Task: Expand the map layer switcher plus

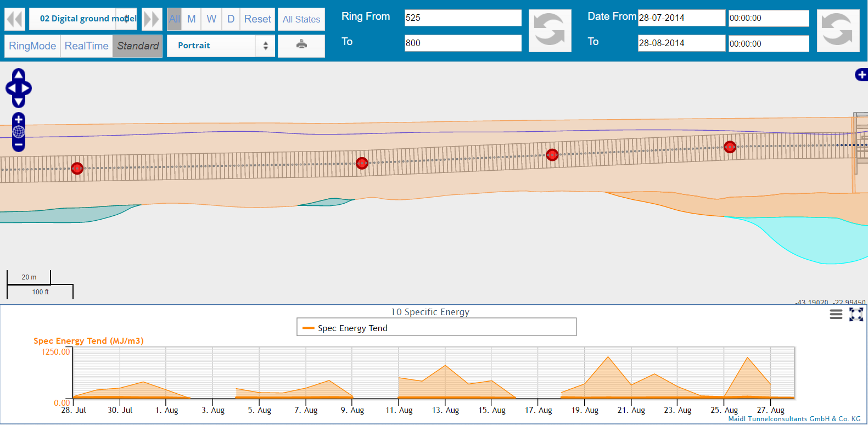Action: point(861,75)
